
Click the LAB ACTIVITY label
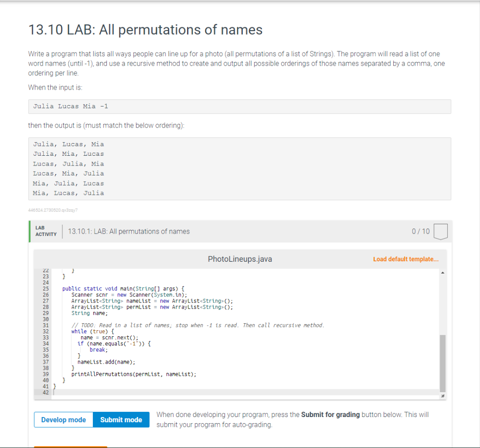pyautogui.click(x=45, y=231)
